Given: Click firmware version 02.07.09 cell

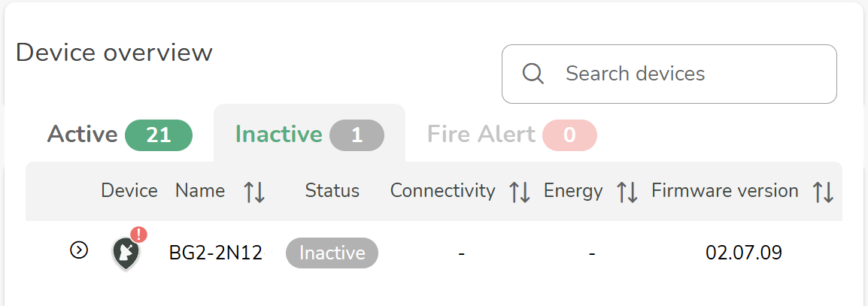Looking at the screenshot, I should [x=743, y=253].
